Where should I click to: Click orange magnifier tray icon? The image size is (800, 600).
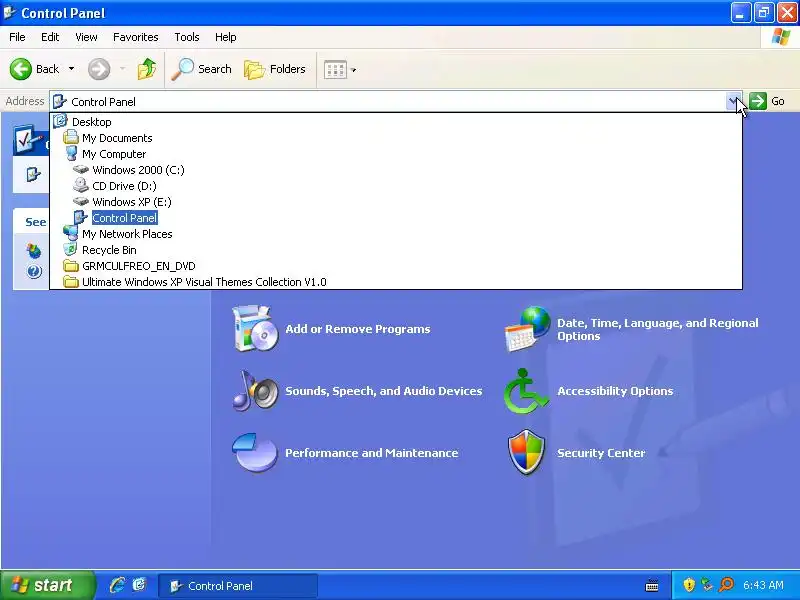(x=726, y=585)
